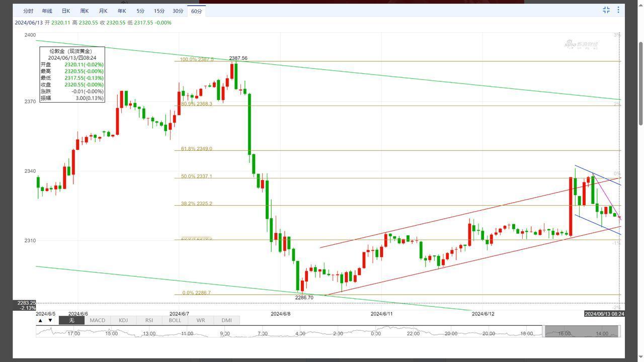Click the 0.0% 2286.7 Fibonacci label
The width and height of the screenshot is (644, 362).
[x=196, y=293]
